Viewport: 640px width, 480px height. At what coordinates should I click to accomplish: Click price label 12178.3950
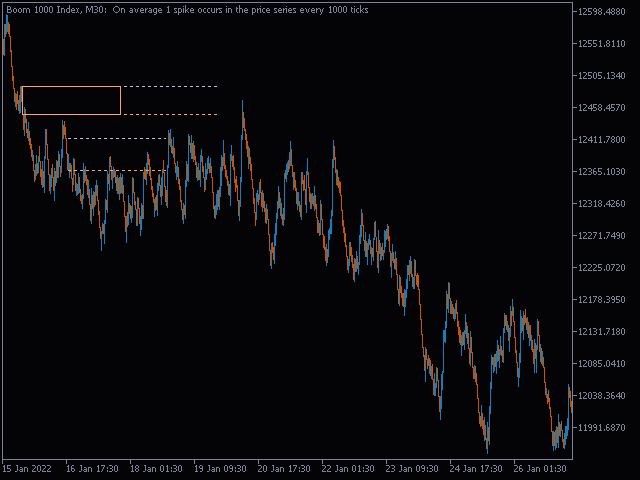(601, 300)
